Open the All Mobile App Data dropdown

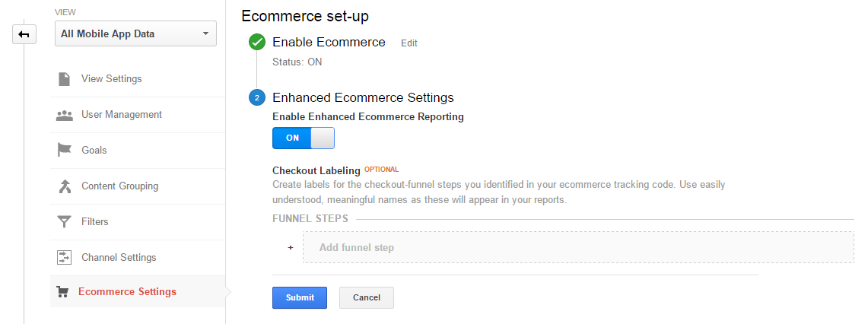[x=135, y=33]
